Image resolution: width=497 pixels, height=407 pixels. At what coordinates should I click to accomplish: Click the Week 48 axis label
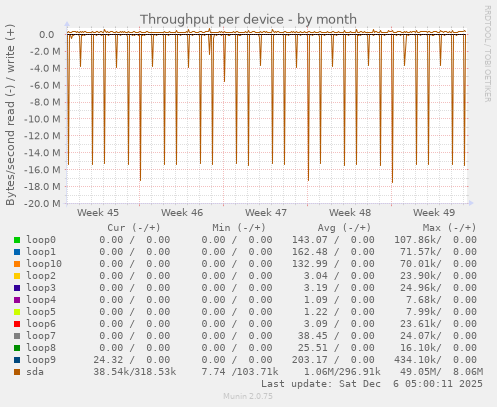350,213
